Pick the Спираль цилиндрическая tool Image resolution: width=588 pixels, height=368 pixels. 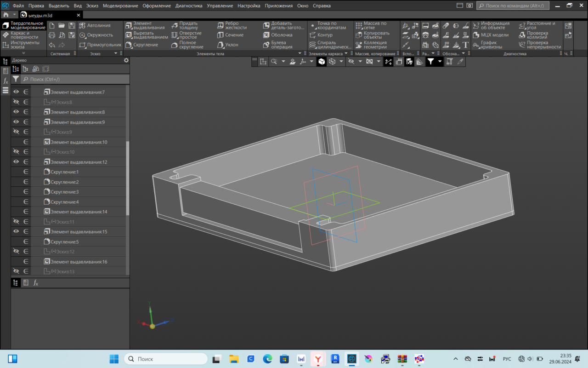click(328, 45)
